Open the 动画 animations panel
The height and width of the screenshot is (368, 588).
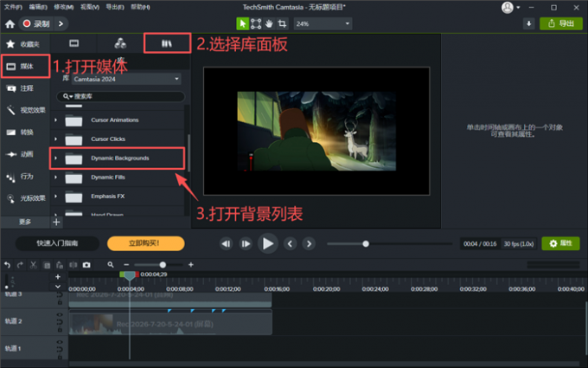coord(25,154)
